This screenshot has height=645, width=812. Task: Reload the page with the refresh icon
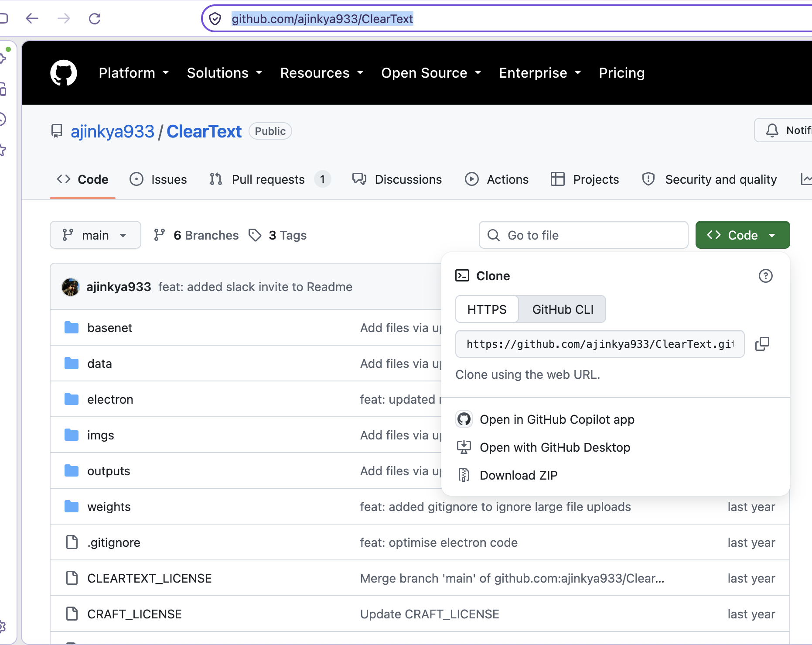[95, 18]
